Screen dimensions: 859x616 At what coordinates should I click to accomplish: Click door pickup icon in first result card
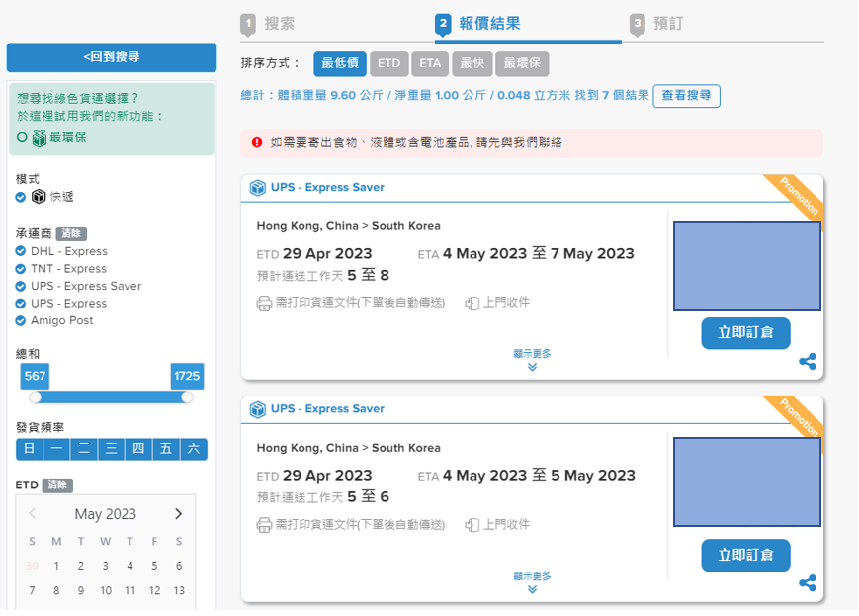tap(472, 304)
